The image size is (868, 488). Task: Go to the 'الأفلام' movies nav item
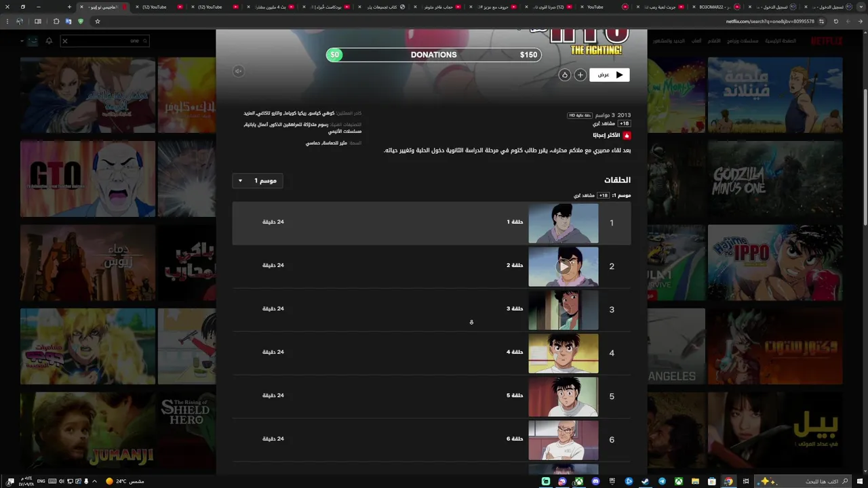coord(714,41)
